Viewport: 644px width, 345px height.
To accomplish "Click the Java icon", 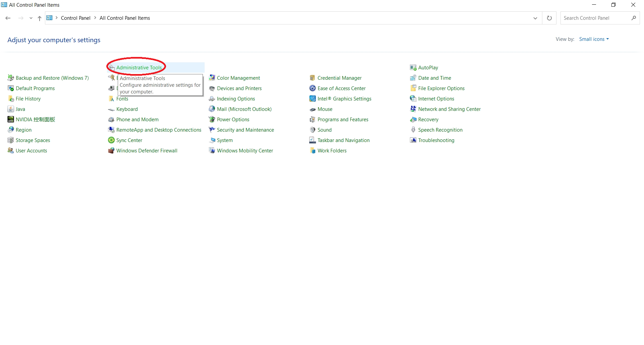I will click(11, 109).
